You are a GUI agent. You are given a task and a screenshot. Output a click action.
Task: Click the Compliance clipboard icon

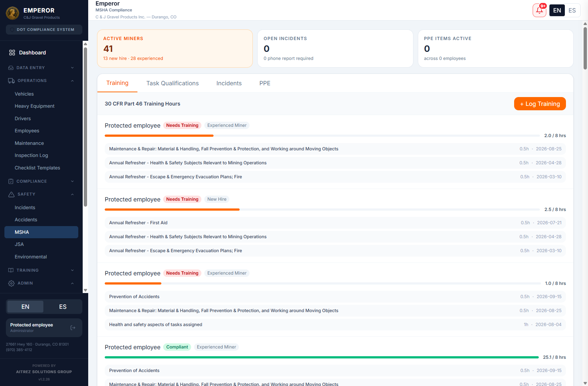click(11, 181)
